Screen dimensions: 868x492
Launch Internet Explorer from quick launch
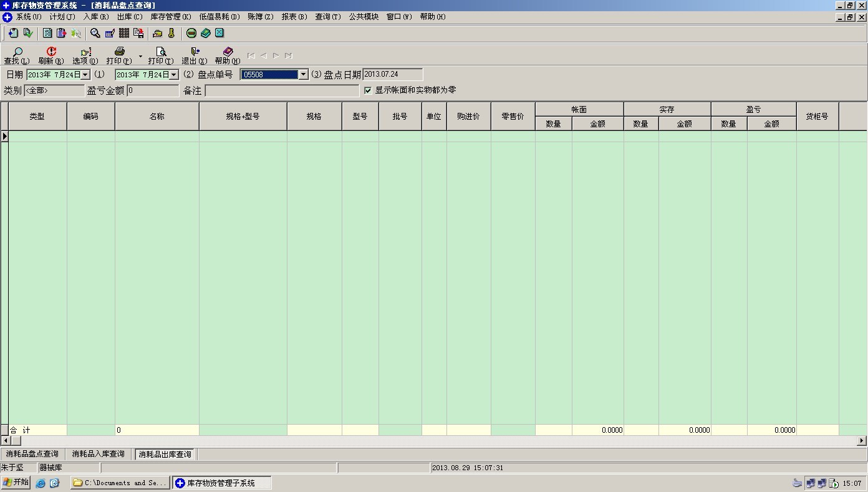tap(41, 483)
